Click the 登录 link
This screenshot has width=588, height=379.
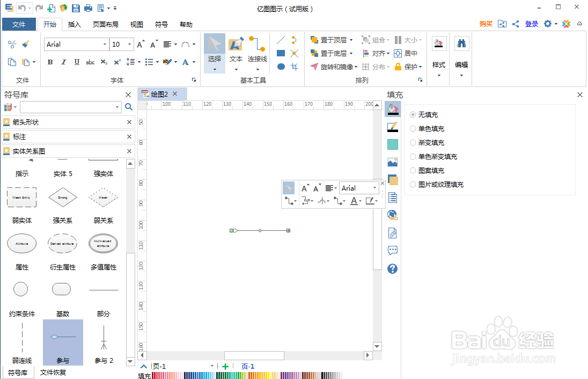coord(531,24)
